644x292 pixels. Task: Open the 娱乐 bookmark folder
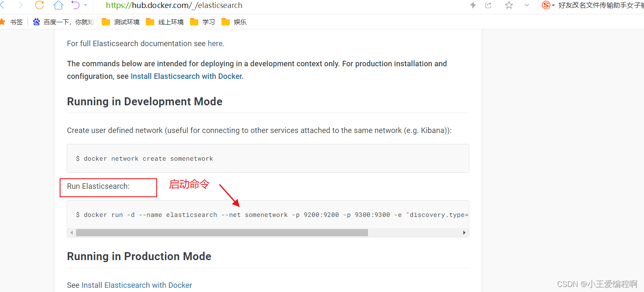tap(234, 22)
